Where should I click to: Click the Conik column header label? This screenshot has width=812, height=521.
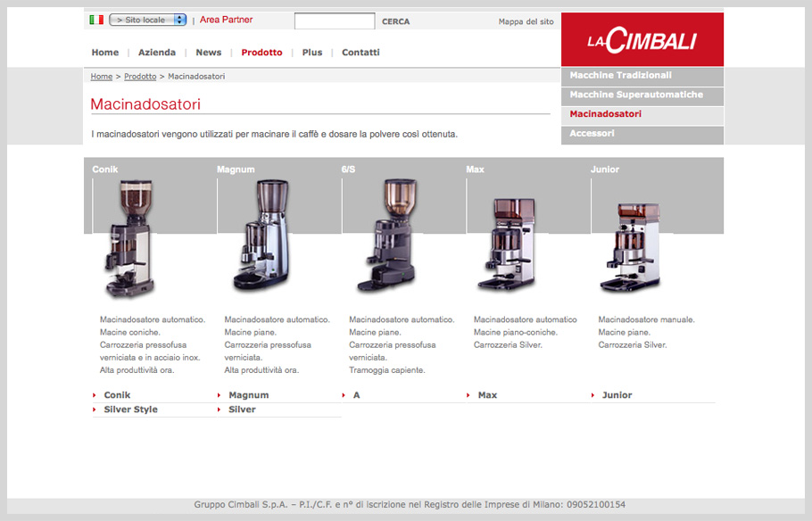pos(105,170)
